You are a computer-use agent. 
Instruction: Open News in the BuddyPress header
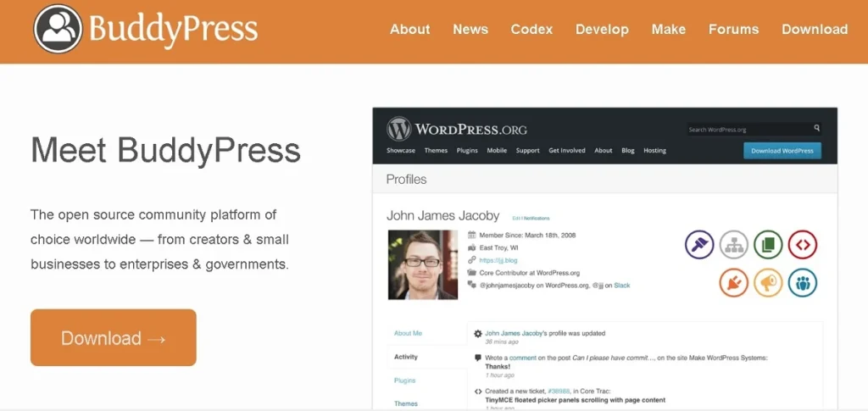pos(470,29)
